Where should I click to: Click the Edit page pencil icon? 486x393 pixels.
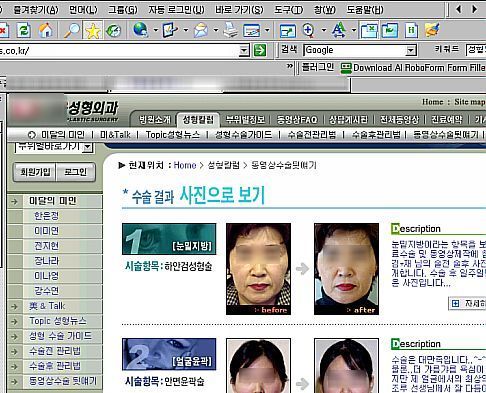click(170, 30)
